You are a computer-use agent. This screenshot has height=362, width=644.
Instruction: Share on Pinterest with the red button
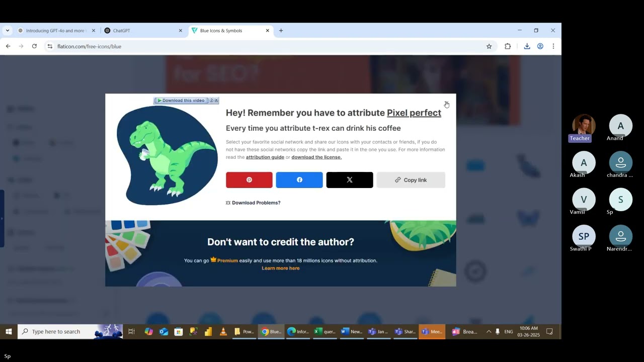(x=249, y=180)
